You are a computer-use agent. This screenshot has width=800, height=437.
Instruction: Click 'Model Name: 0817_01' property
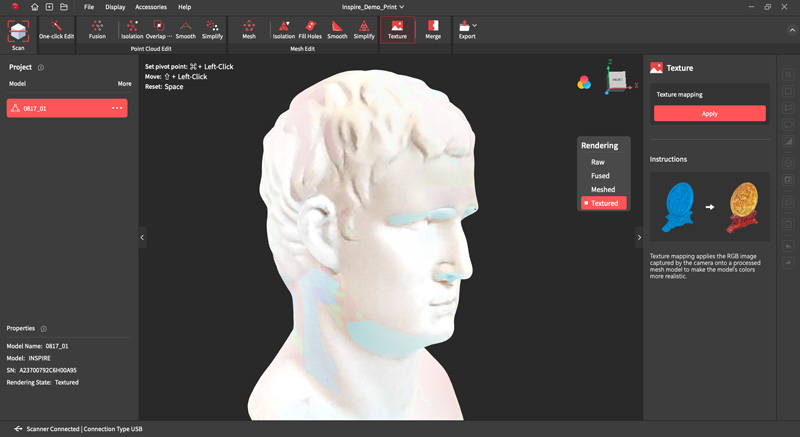coord(37,346)
